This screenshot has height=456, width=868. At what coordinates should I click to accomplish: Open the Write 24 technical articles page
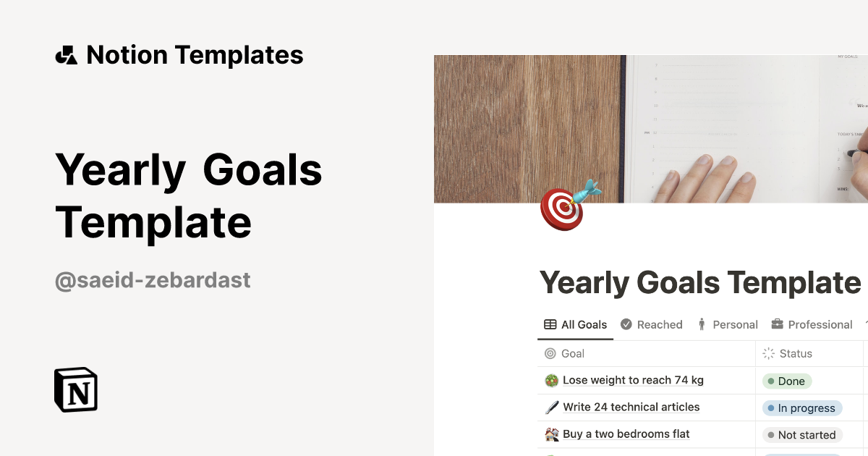(631, 408)
